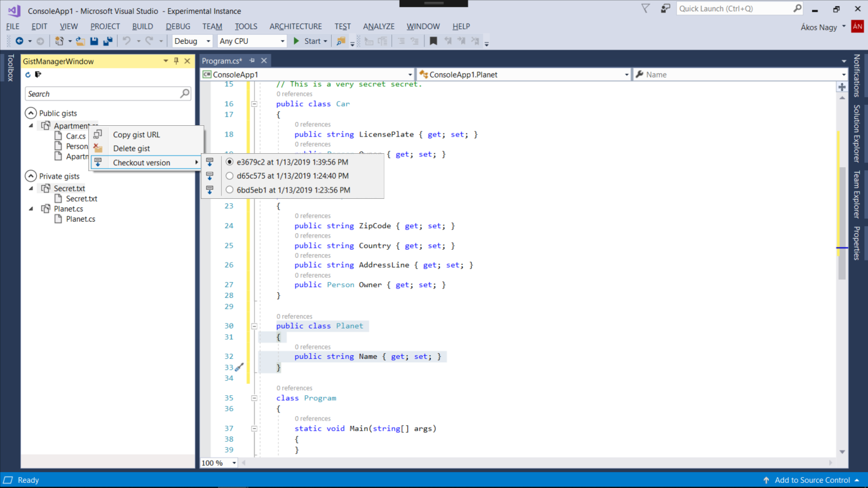Select version e3679c2 radio option
This screenshot has width=868, height=488.
(230, 162)
